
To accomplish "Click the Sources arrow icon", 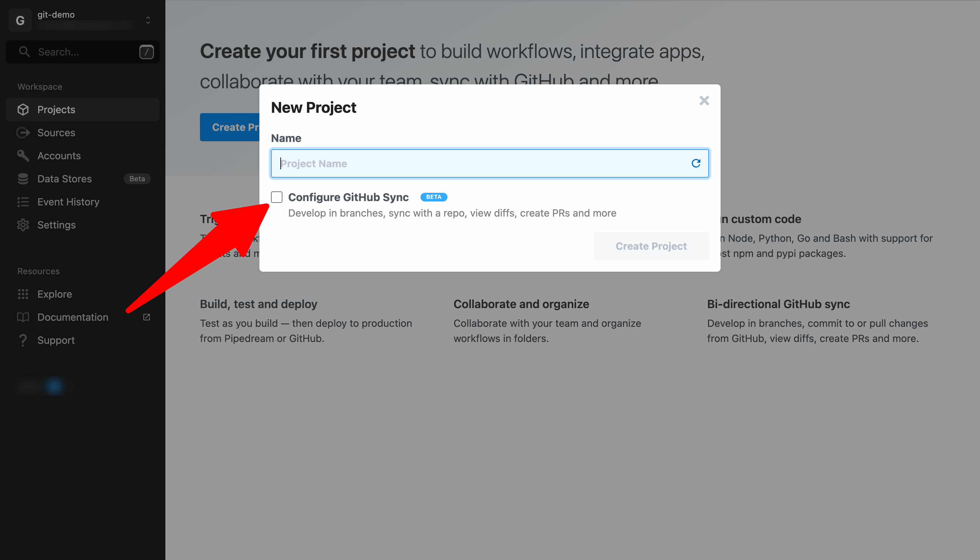I will [x=23, y=133].
